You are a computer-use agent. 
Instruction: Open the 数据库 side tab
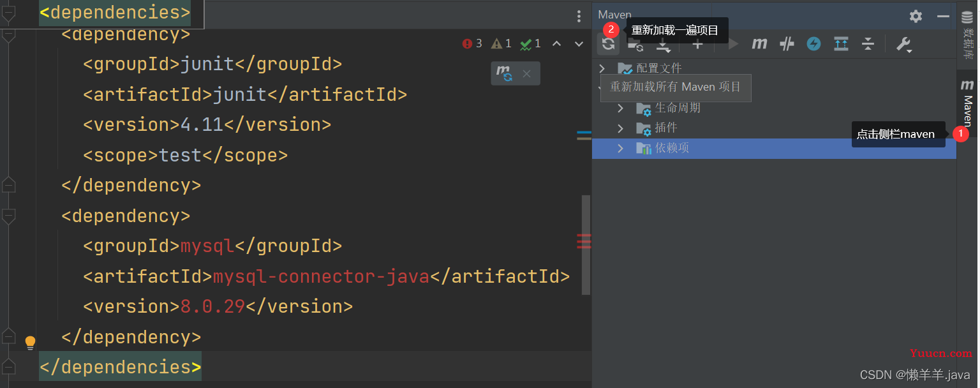coord(968,35)
